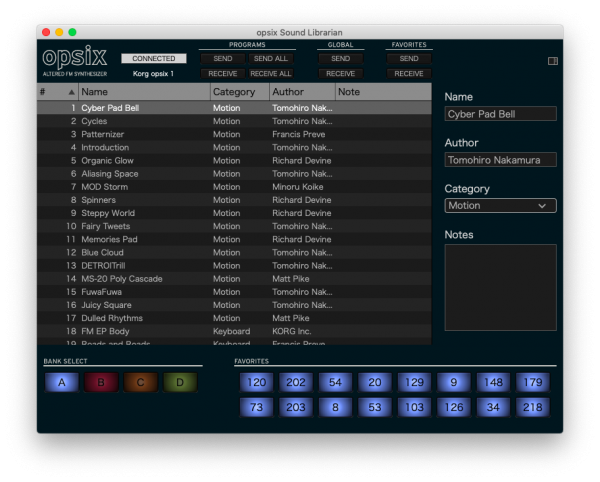
Task: Select bank A button
Action: (62, 382)
